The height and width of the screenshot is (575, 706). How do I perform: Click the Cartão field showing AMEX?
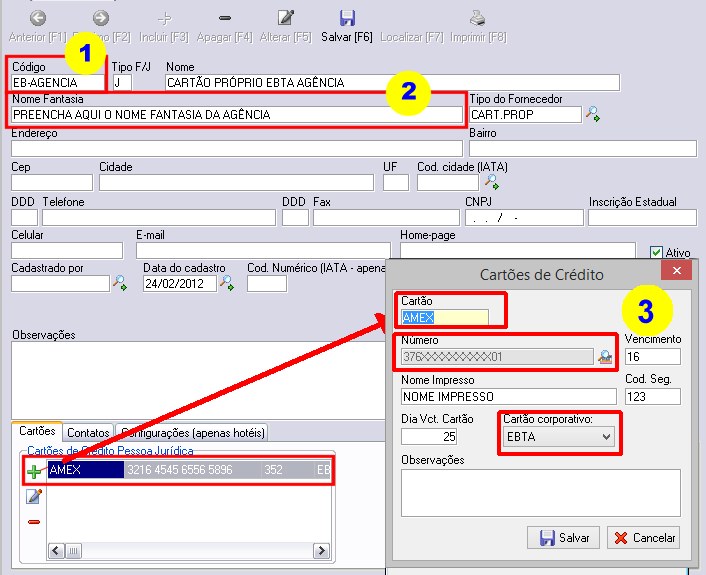pyautogui.click(x=445, y=317)
